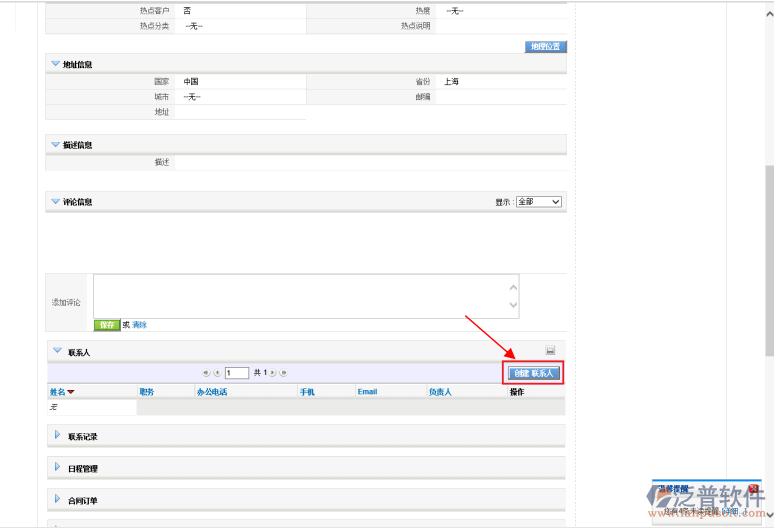Sort contacts by 负责人 column
The image size is (776, 529).
coord(440,392)
